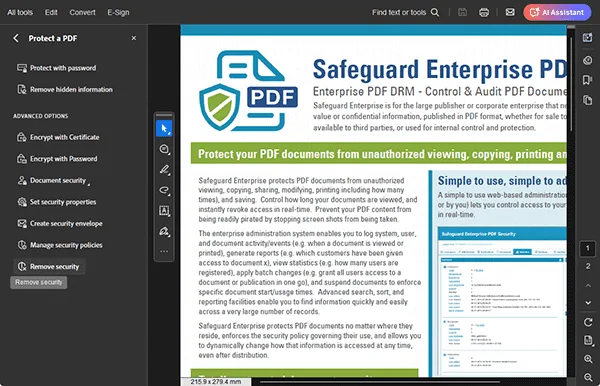The height and width of the screenshot is (386, 600).
Task: Click the magnifier search icon
Action: (x=435, y=12)
